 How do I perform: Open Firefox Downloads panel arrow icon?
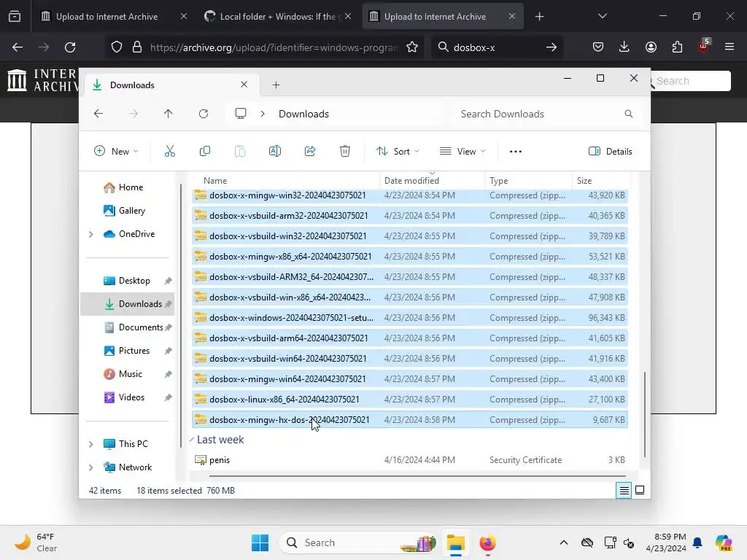tap(624, 47)
